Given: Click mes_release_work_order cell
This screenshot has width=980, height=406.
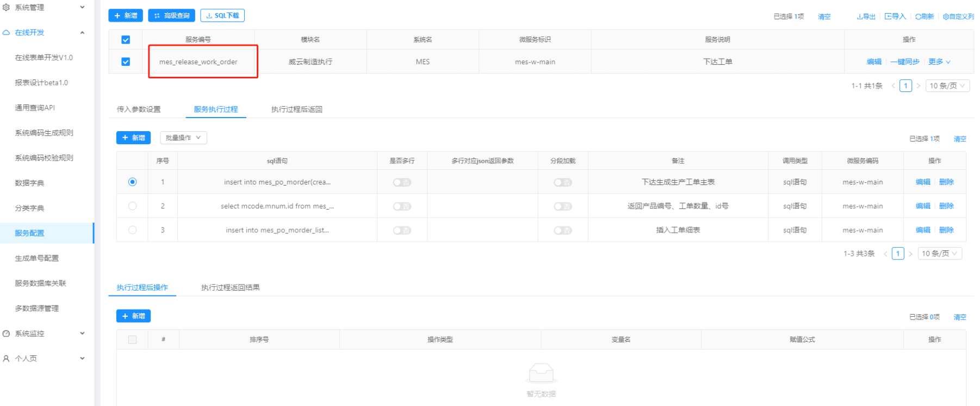Looking at the screenshot, I should click(x=198, y=61).
